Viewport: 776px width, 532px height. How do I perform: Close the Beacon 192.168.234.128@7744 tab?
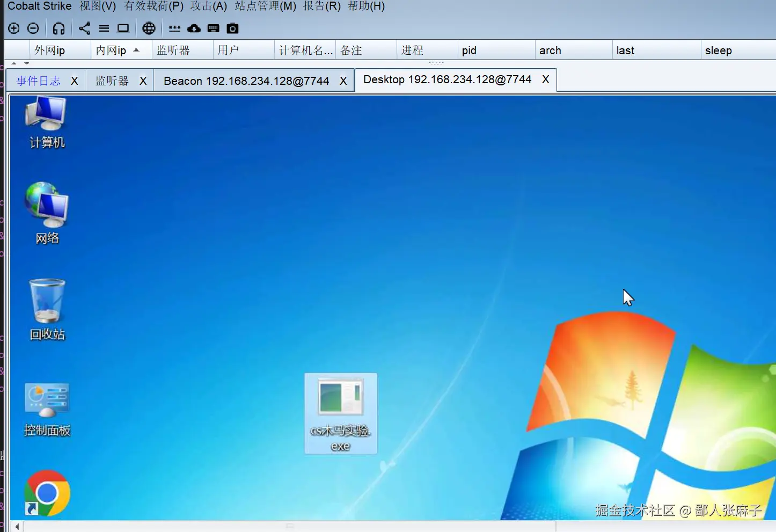pos(343,81)
